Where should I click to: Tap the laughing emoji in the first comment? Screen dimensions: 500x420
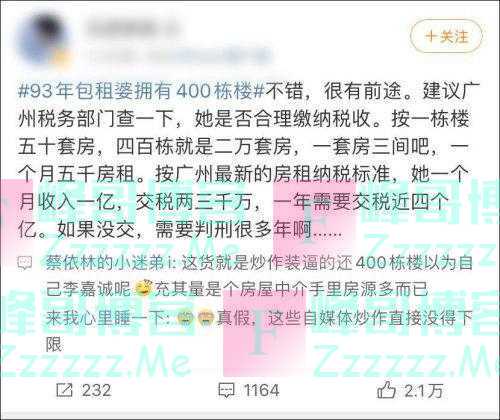(x=144, y=289)
